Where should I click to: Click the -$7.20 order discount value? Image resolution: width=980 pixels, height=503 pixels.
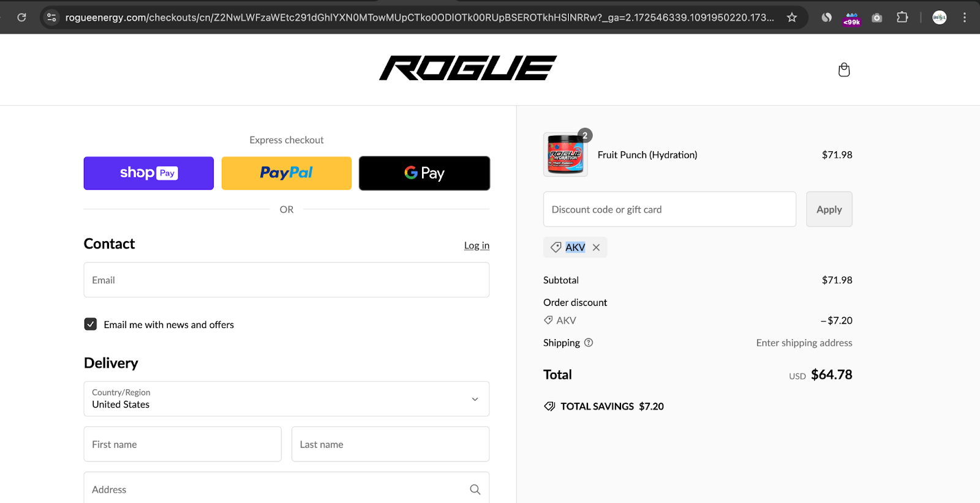click(837, 321)
